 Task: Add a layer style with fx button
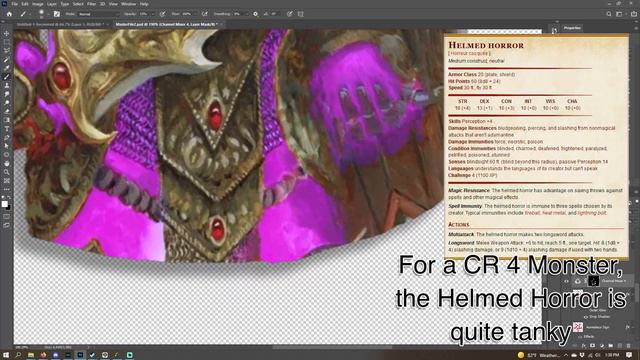click(x=584, y=346)
